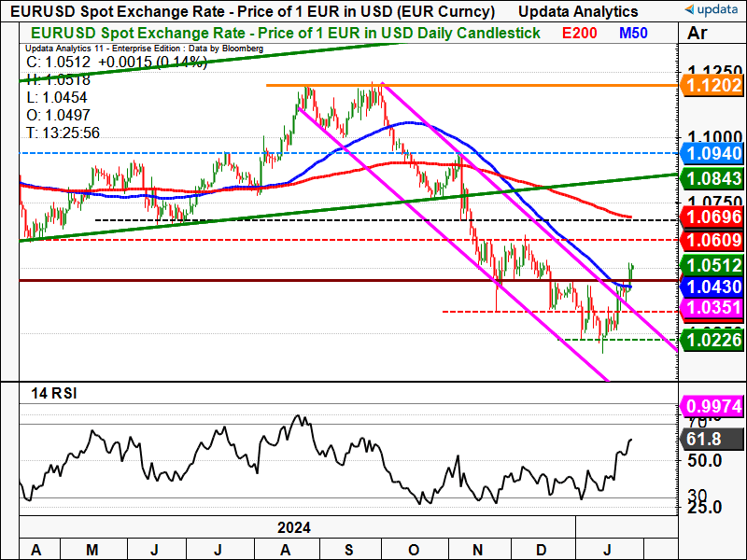Select the green 1.0512 current price label
The width and height of the screenshot is (747, 560).
coord(712,265)
